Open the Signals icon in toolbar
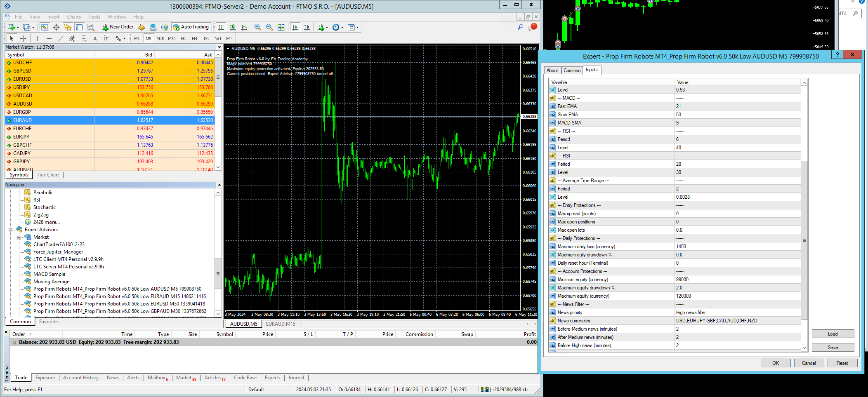Viewport: 868px width, 397px height. point(165,27)
